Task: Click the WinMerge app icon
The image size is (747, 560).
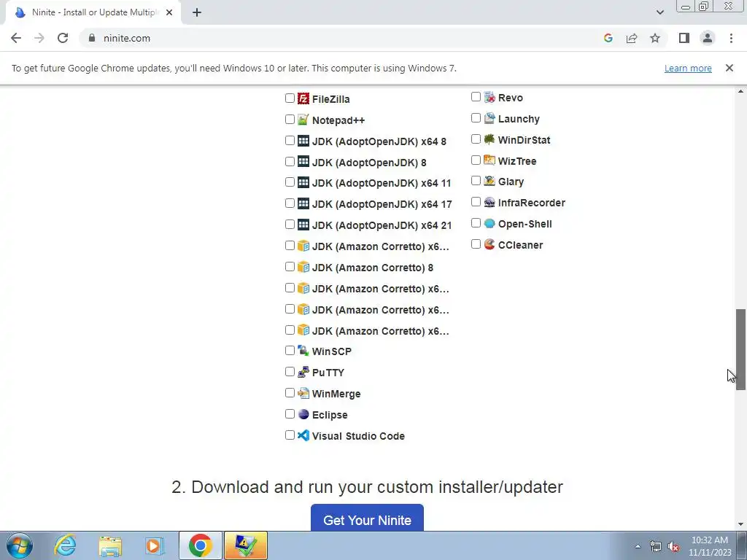Action: pos(303,393)
